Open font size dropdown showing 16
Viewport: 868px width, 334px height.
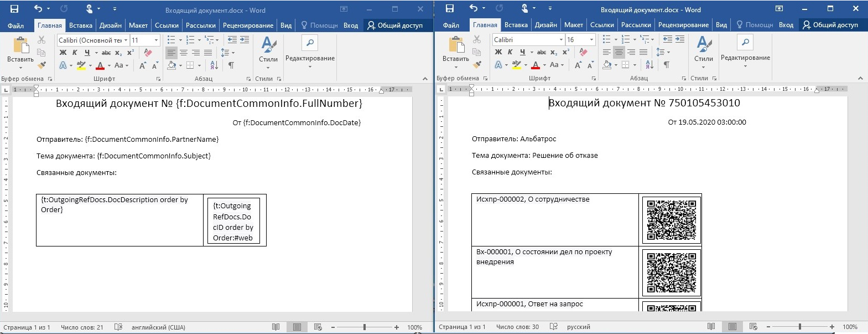click(x=591, y=40)
